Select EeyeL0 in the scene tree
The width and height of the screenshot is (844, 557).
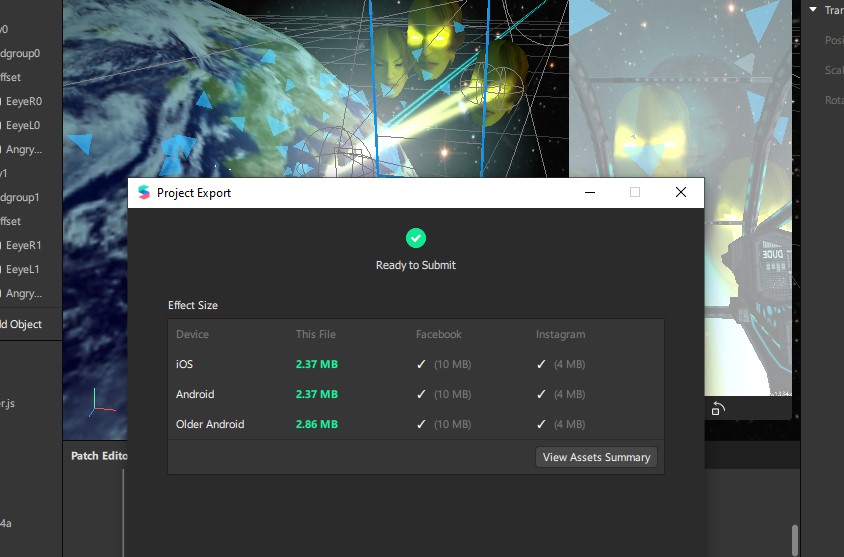coord(23,125)
